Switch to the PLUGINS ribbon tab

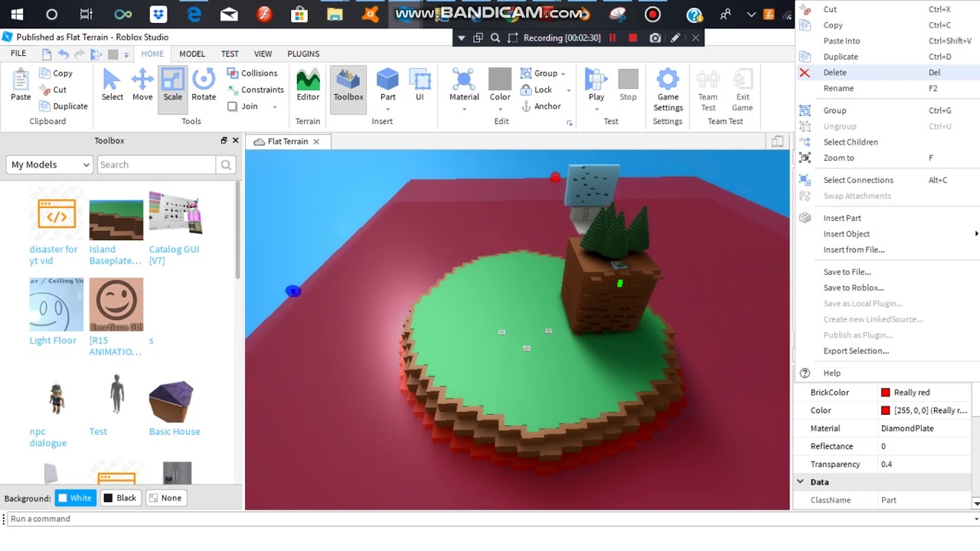pyautogui.click(x=303, y=54)
